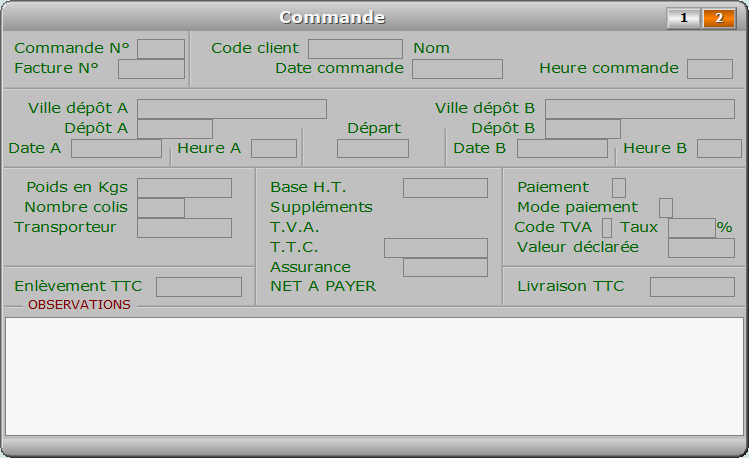Image resolution: width=749 pixels, height=458 pixels.
Task: Select the Assurance amount field
Action: click(445, 268)
